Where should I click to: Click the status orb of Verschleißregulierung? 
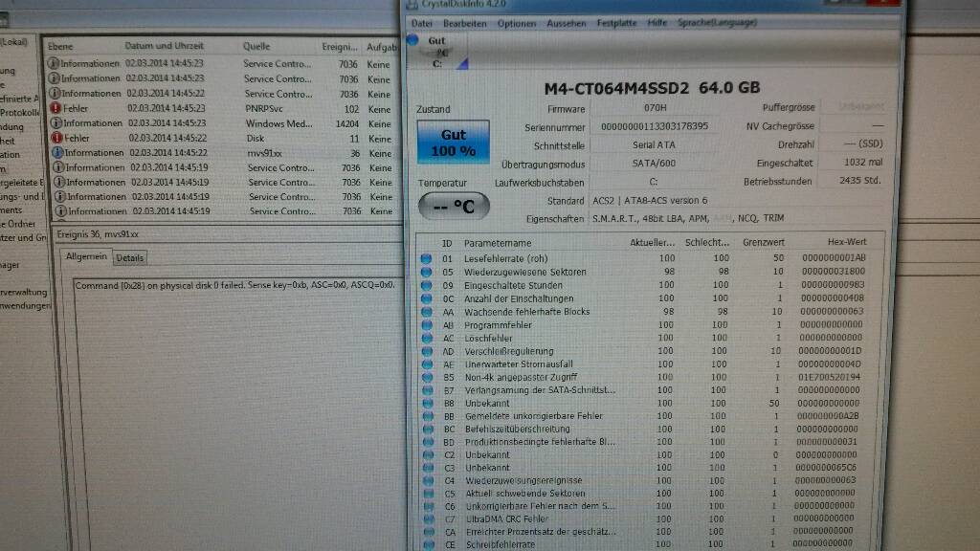tap(427, 351)
